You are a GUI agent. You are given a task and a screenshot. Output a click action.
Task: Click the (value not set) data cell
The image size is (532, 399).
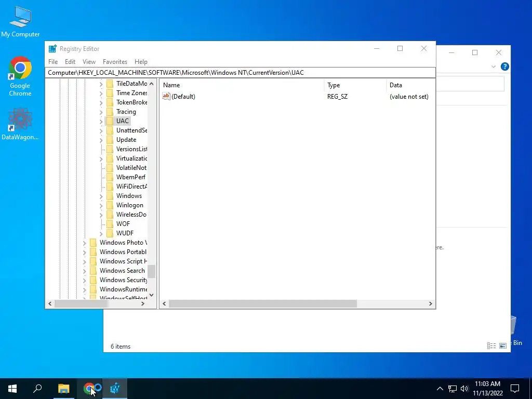pos(409,97)
